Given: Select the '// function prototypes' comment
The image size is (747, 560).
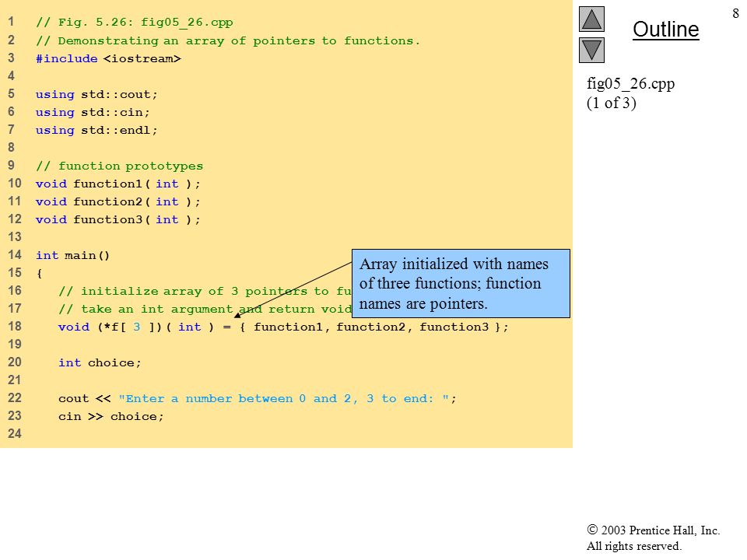Looking at the screenshot, I should 119,166.
